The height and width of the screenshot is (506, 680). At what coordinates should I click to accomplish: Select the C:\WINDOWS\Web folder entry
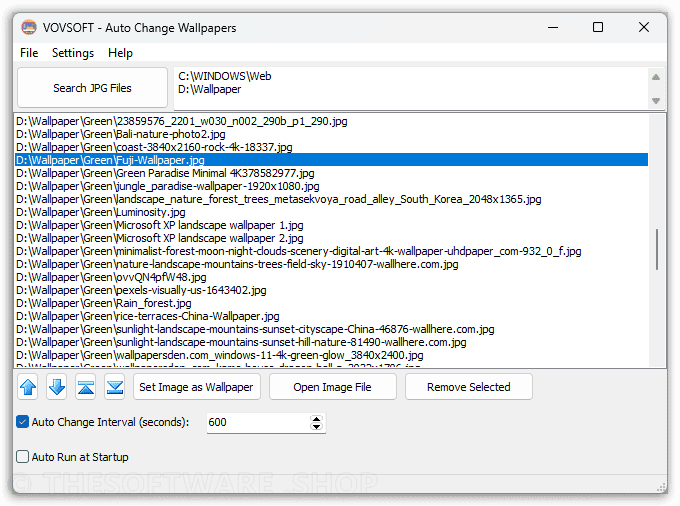pos(225,76)
